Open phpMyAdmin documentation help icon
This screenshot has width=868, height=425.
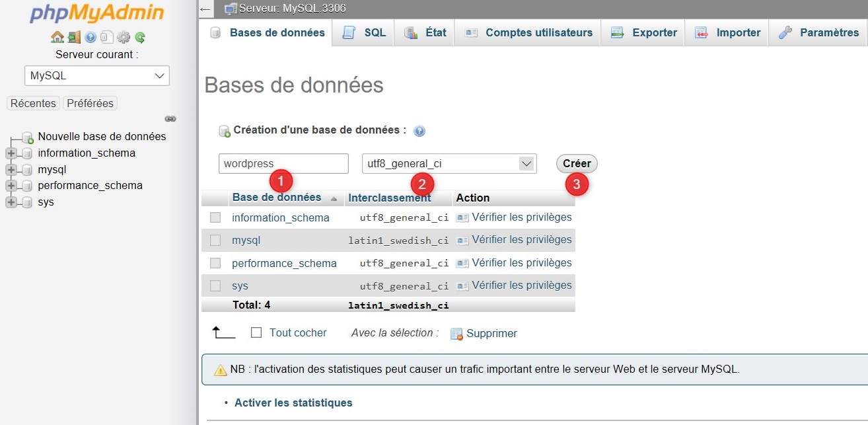(90, 37)
